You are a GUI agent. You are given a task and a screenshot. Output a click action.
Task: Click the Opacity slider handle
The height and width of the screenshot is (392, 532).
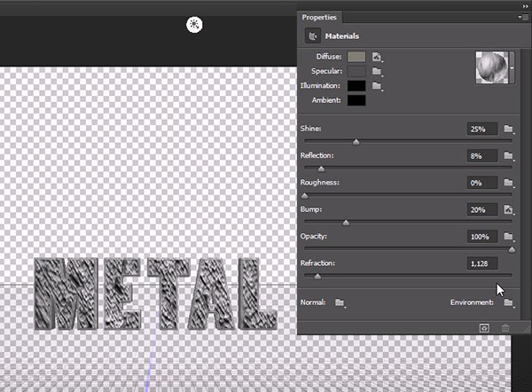tap(512, 250)
